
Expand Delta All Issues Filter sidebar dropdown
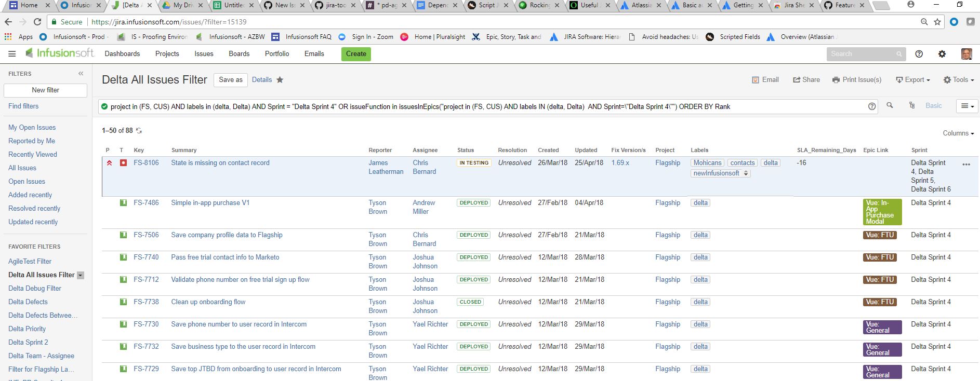(x=81, y=276)
